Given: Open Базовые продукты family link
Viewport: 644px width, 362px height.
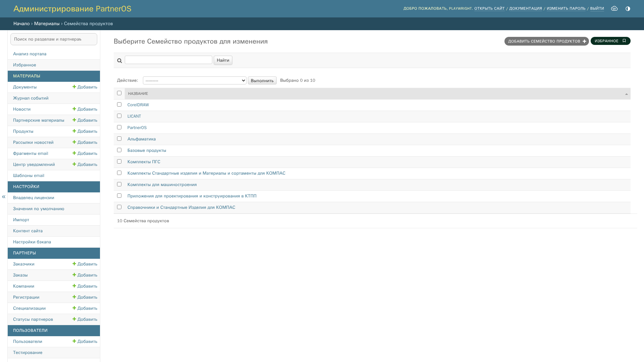Looking at the screenshot, I should 147,150.
